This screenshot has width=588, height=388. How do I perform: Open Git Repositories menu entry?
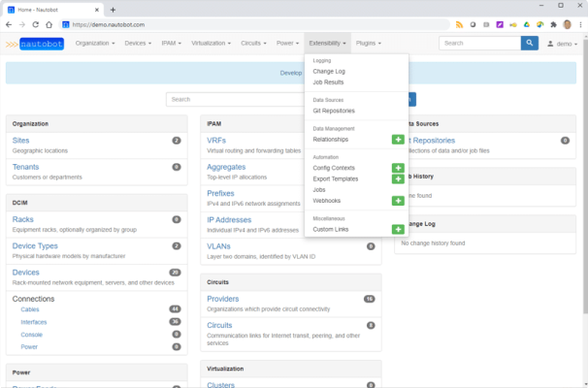point(334,111)
